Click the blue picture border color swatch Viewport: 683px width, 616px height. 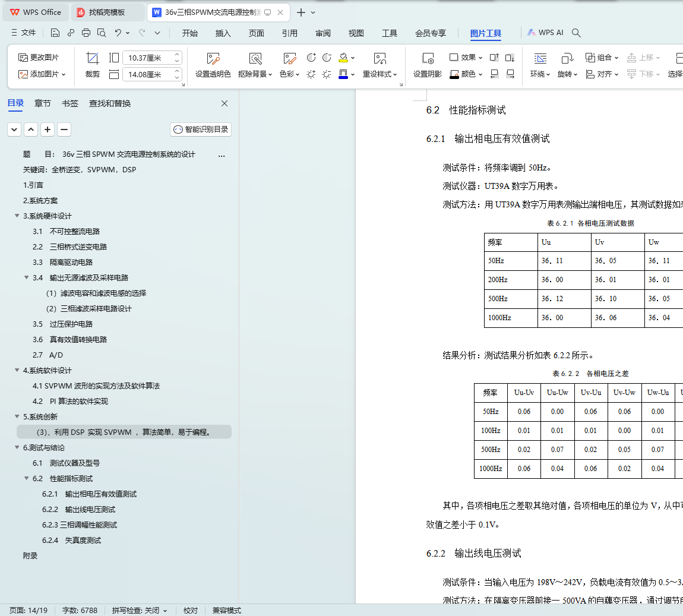[343, 74]
